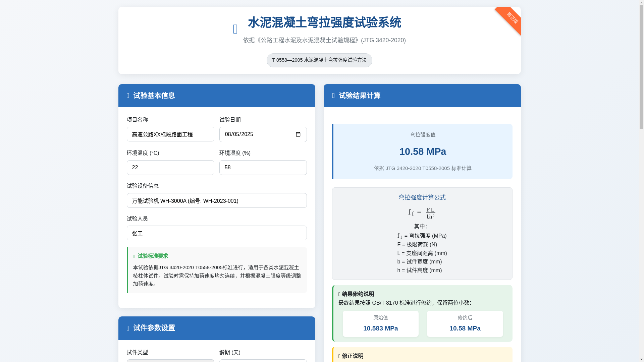Click the L = 支座间距离 (mm) line
Screen dimensions: 644x362
(422, 253)
